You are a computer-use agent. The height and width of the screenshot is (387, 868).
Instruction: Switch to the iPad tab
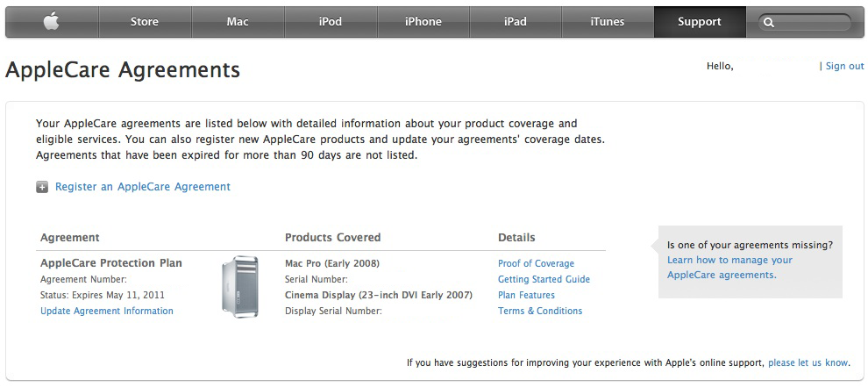pos(516,22)
